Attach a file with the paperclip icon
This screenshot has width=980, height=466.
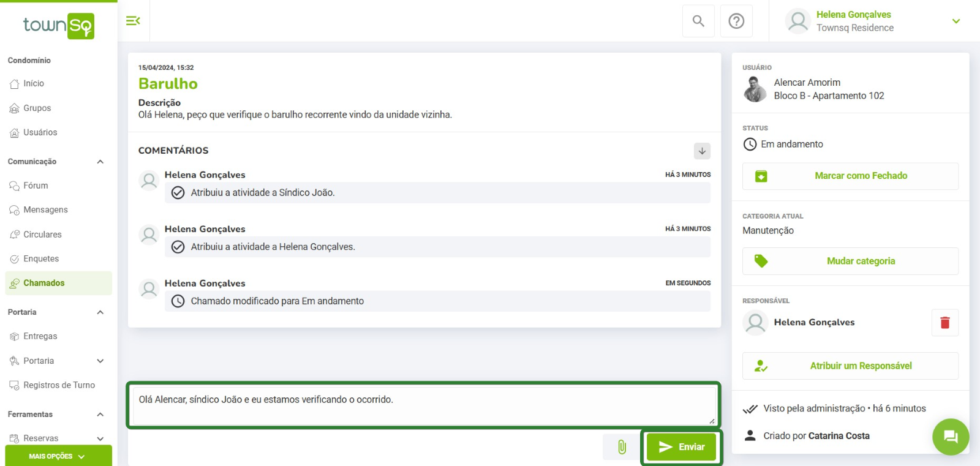[622, 447]
